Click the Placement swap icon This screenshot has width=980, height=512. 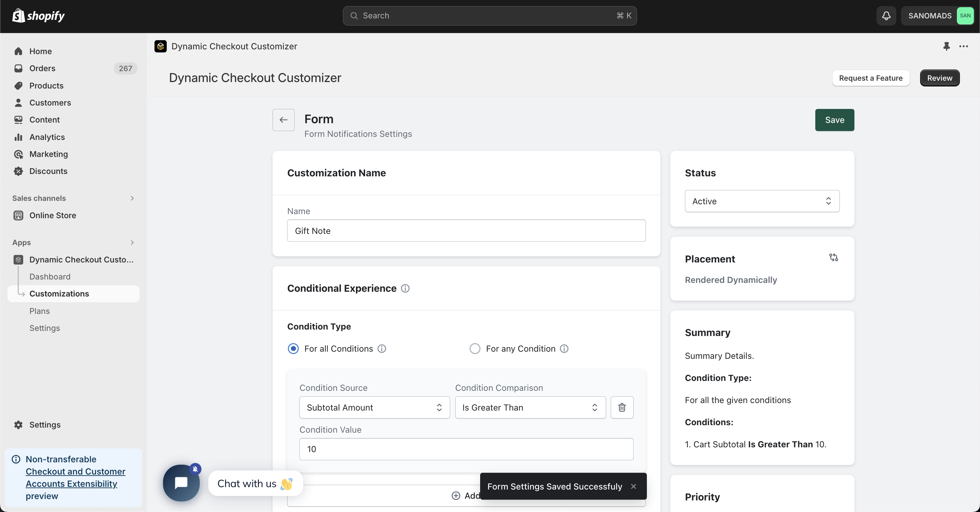click(x=833, y=258)
